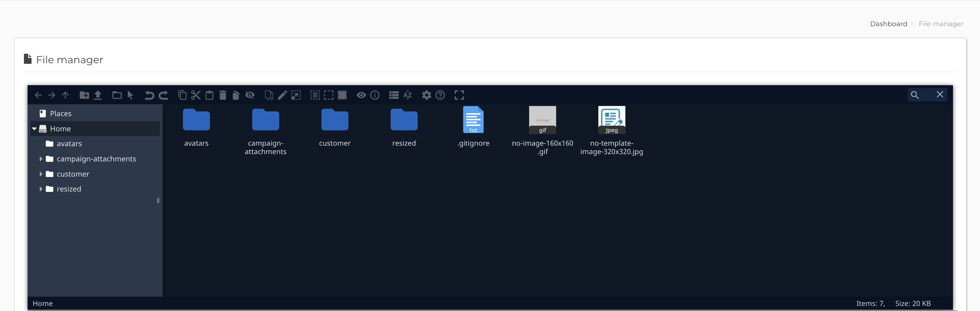Undo the last action
Image resolution: width=980 pixels, height=311 pixels.
click(149, 95)
